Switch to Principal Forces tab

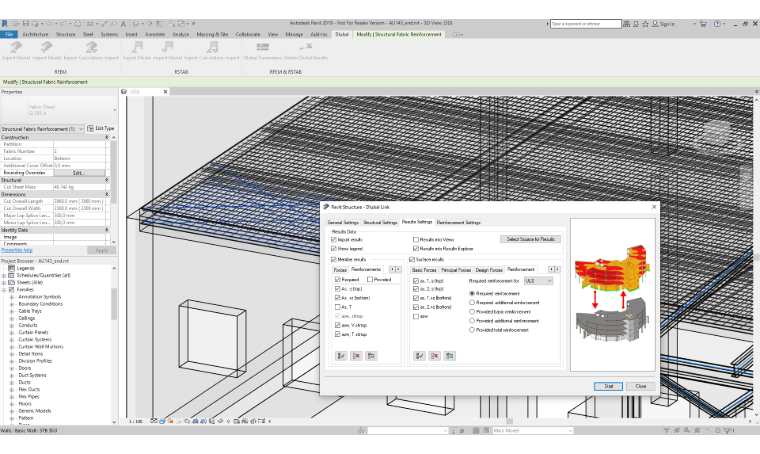456,270
